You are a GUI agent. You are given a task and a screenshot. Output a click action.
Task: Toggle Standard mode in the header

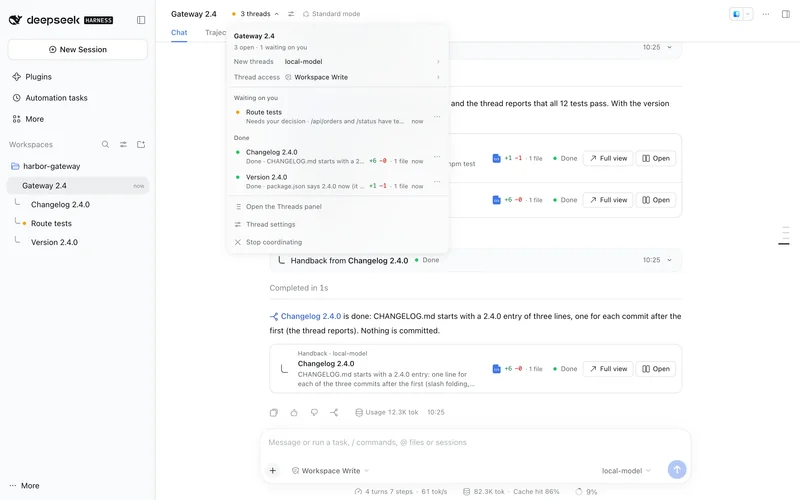click(x=332, y=14)
